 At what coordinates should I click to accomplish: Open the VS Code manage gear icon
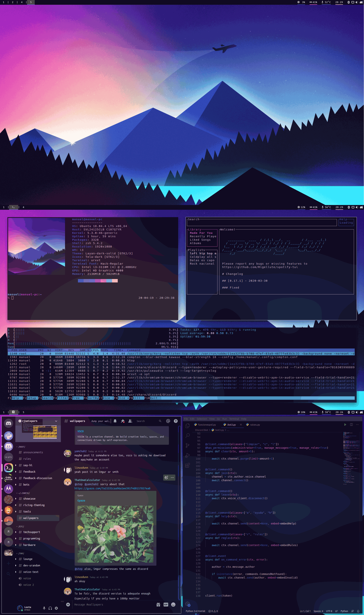(188, 604)
